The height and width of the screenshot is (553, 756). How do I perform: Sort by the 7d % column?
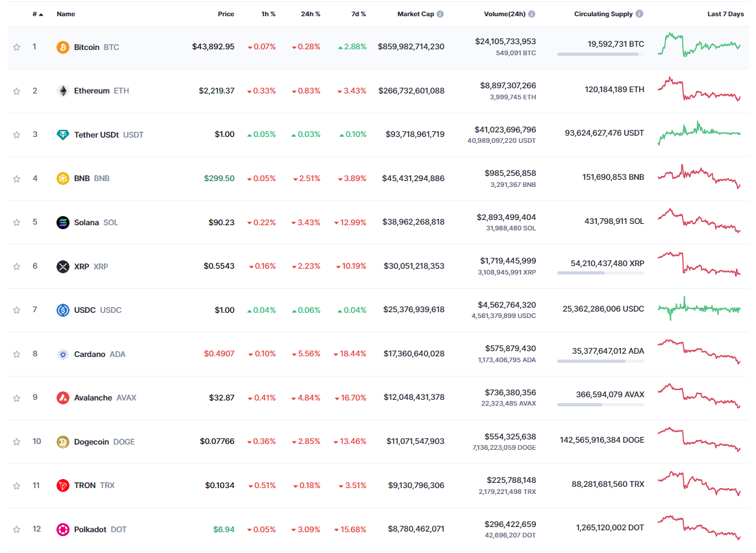[359, 14]
